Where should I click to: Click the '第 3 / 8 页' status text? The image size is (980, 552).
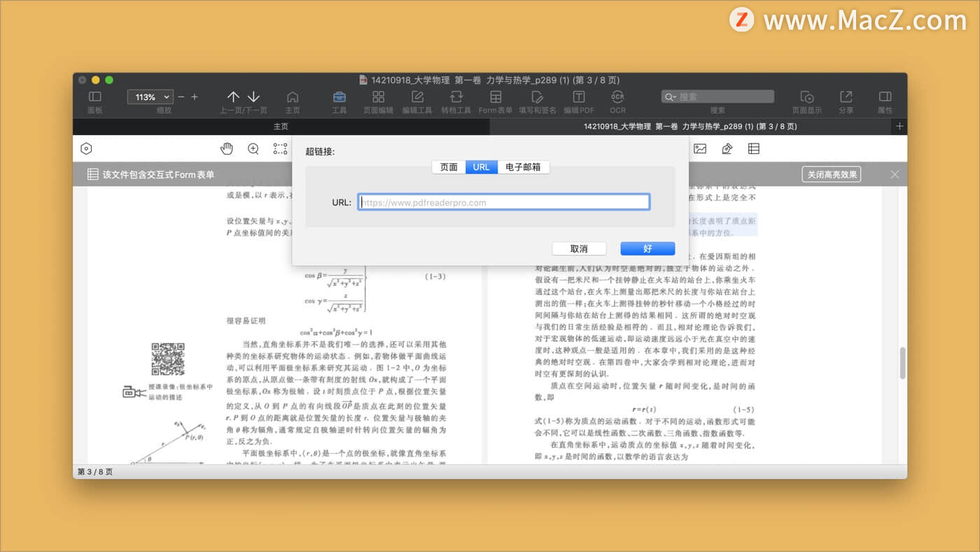tap(95, 472)
